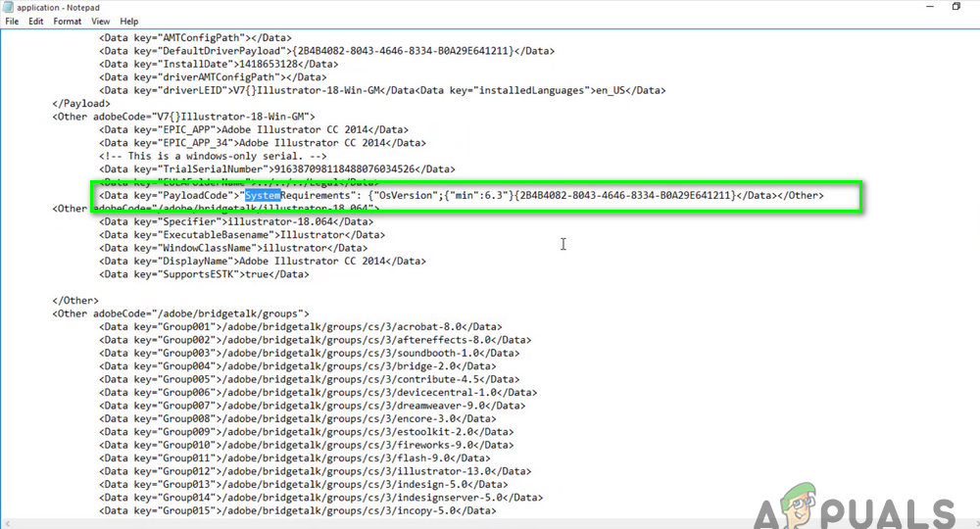Image resolution: width=980 pixels, height=529 pixels.
Task: Click the Group014 indesignserver-5.0 line
Action: coord(320,497)
